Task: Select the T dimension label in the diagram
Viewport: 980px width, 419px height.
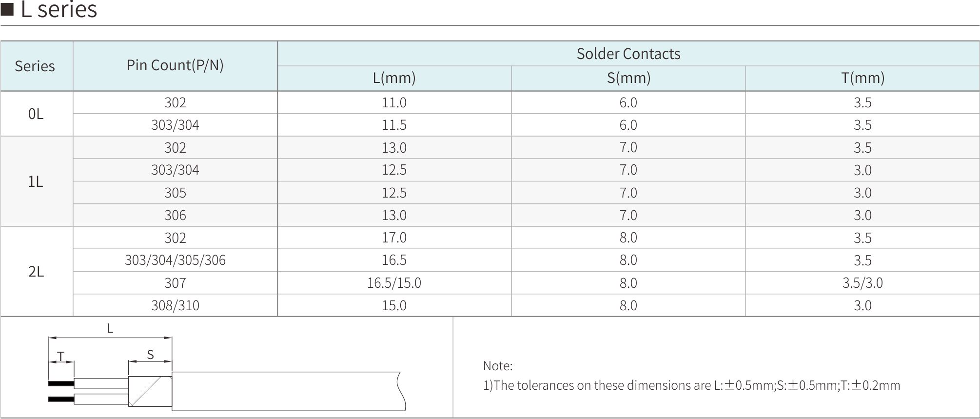Action: tap(60, 357)
